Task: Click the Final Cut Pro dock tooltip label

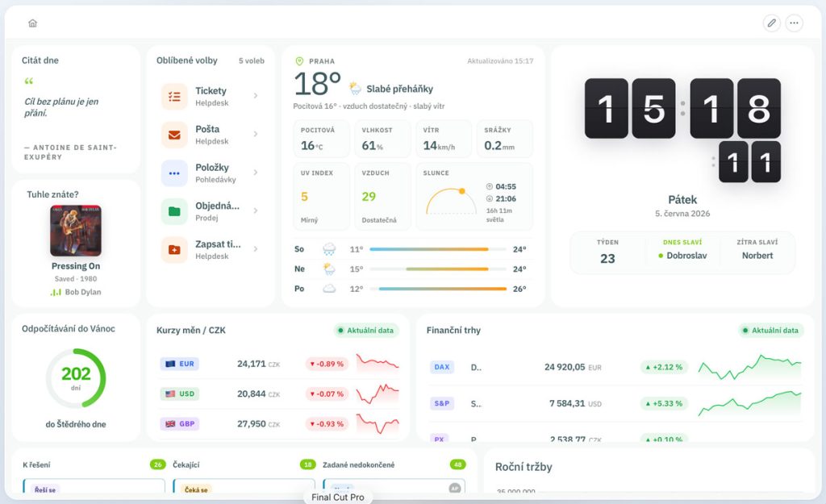Action: pyautogui.click(x=338, y=498)
